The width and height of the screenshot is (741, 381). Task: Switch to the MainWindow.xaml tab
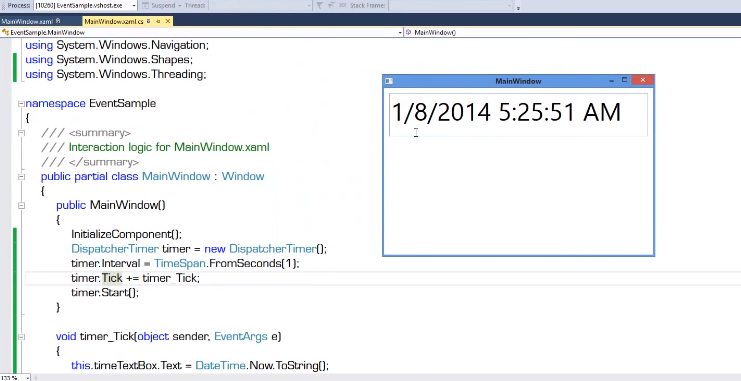point(27,21)
